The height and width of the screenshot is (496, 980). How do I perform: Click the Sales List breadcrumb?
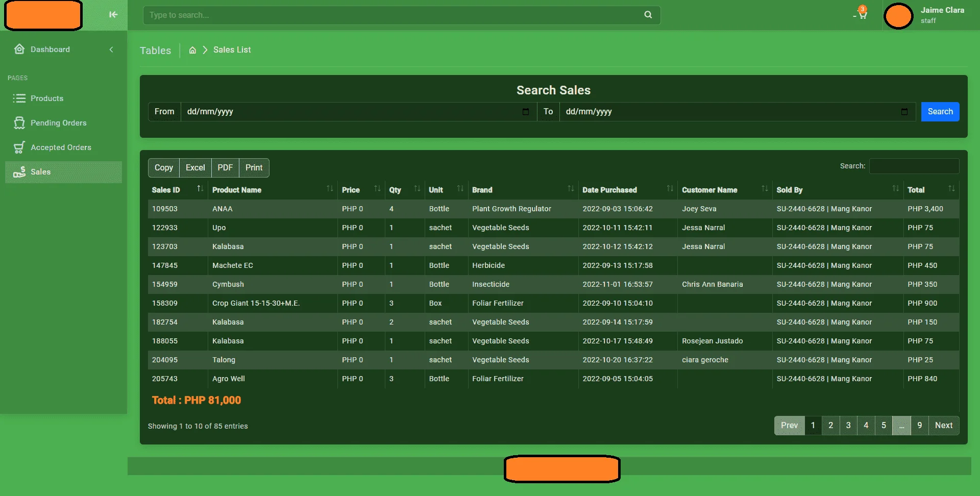(232, 50)
